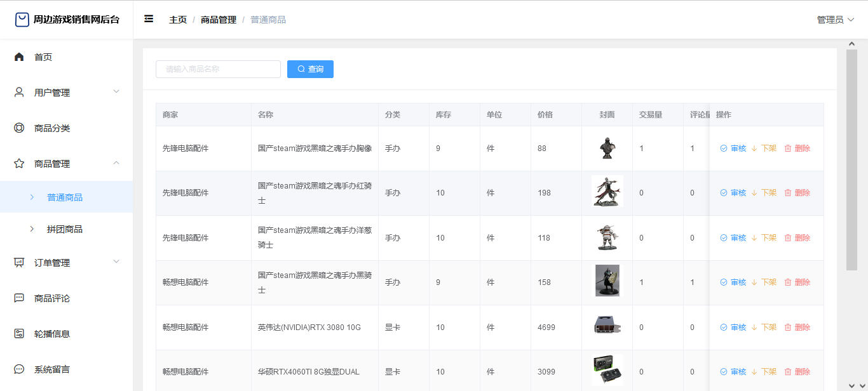Viewport: 868px width, 391px height.
Task: Click the shopping bag logo icon
Action: coord(22,20)
